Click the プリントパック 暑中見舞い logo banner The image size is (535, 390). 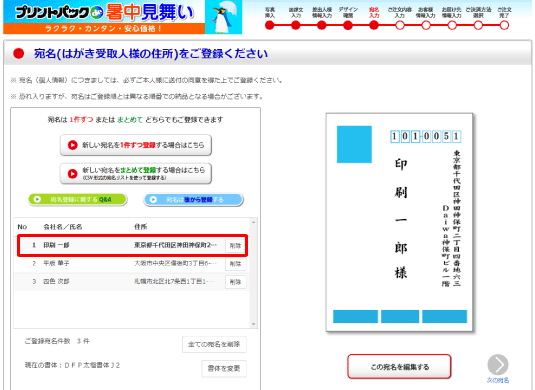click(x=104, y=17)
